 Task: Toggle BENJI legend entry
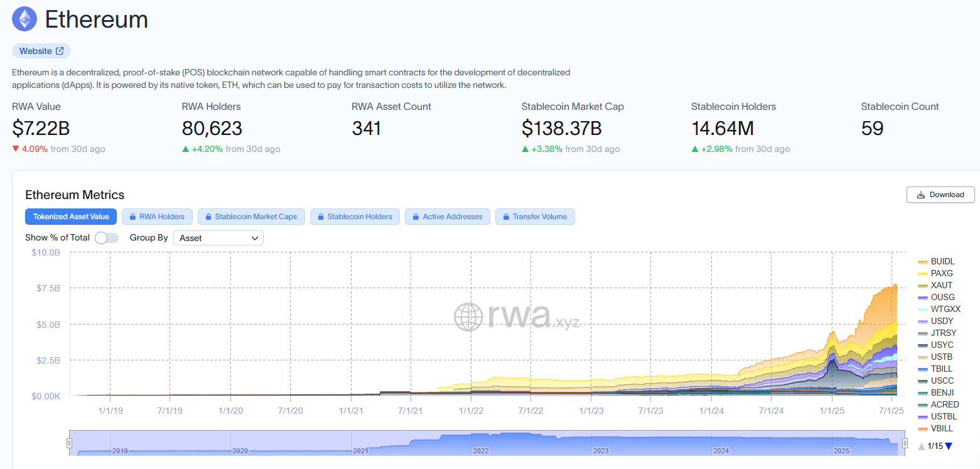tap(936, 392)
